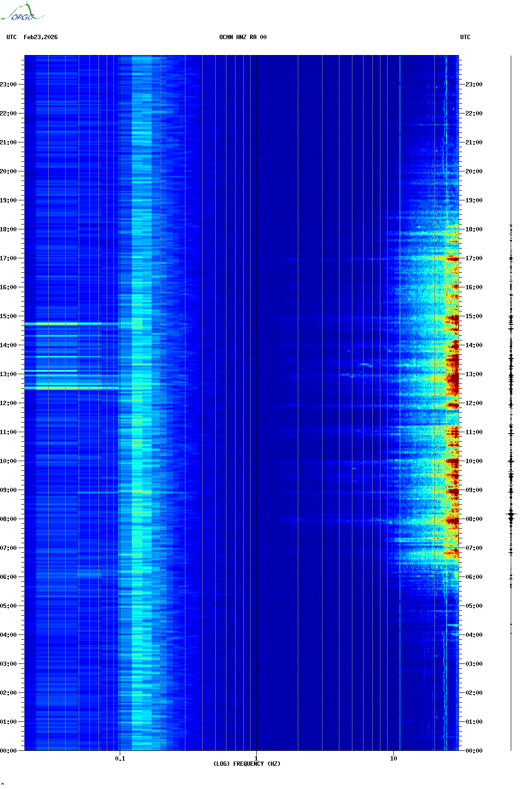The width and height of the screenshot is (532, 789).
Task: Click the 21:00 label on the right time axis
Action: [x=474, y=142]
